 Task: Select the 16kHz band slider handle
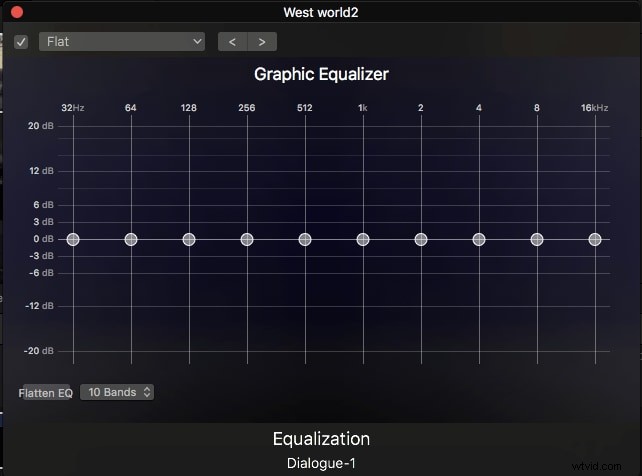coord(595,239)
